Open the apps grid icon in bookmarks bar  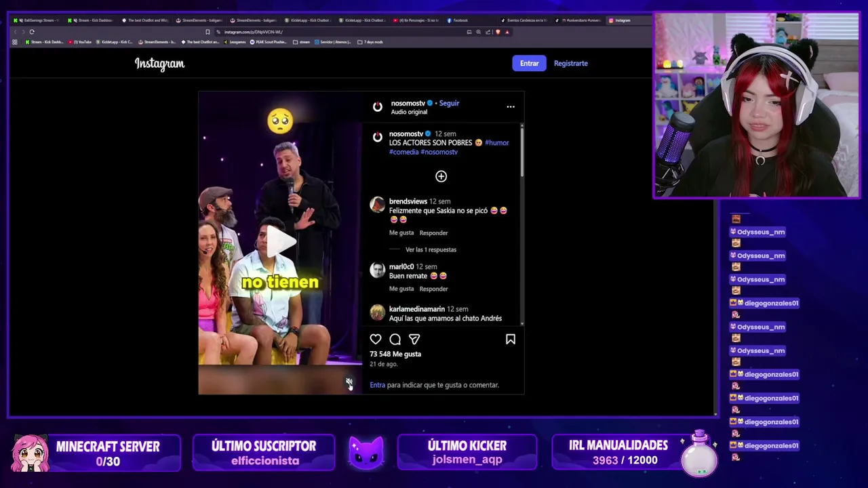[x=15, y=42]
